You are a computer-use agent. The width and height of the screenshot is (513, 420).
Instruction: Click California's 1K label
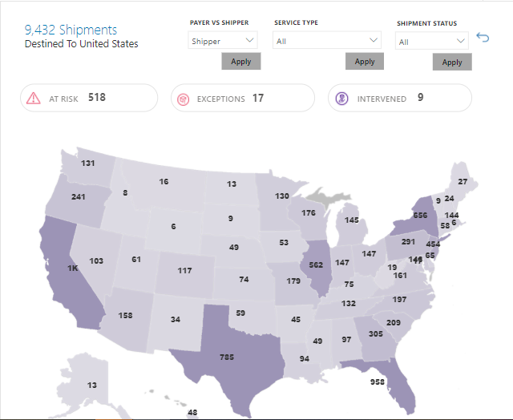pyautogui.click(x=73, y=269)
